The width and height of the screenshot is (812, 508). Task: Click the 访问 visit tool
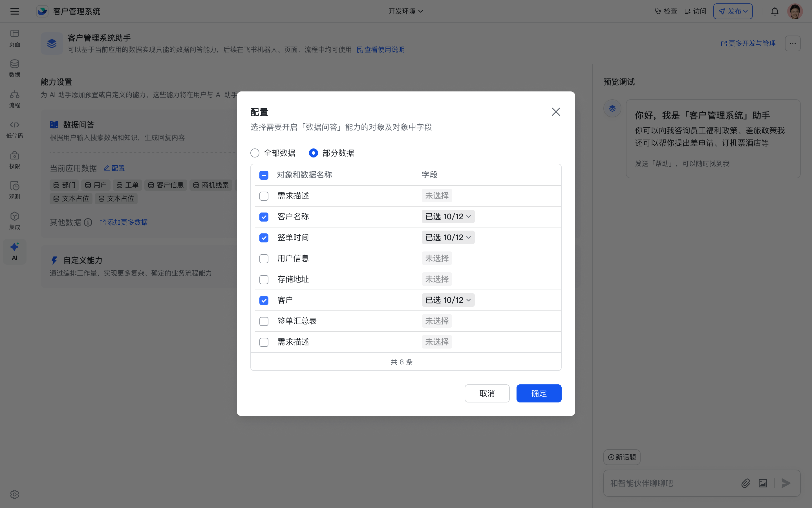pyautogui.click(x=695, y=11)
